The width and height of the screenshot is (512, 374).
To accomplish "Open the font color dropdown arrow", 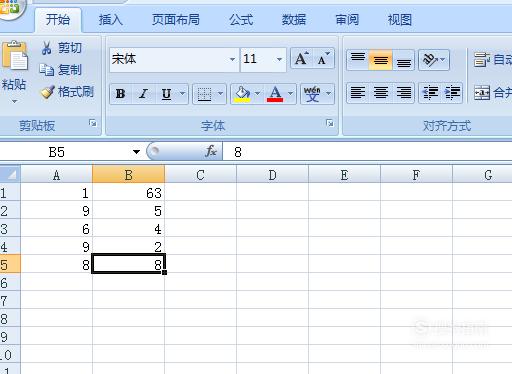I will pyautogui.click(x=291, y=93).
